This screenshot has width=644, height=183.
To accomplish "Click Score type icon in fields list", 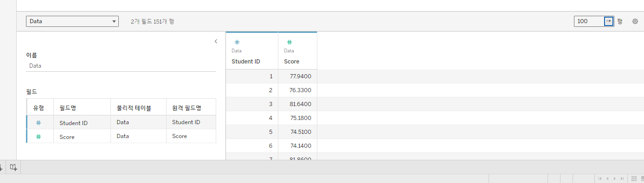I will pos(39,137).
